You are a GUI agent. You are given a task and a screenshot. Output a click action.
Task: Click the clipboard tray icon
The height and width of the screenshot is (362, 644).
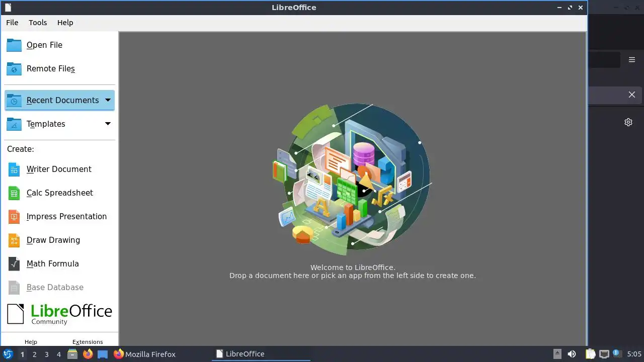point(591,354)
